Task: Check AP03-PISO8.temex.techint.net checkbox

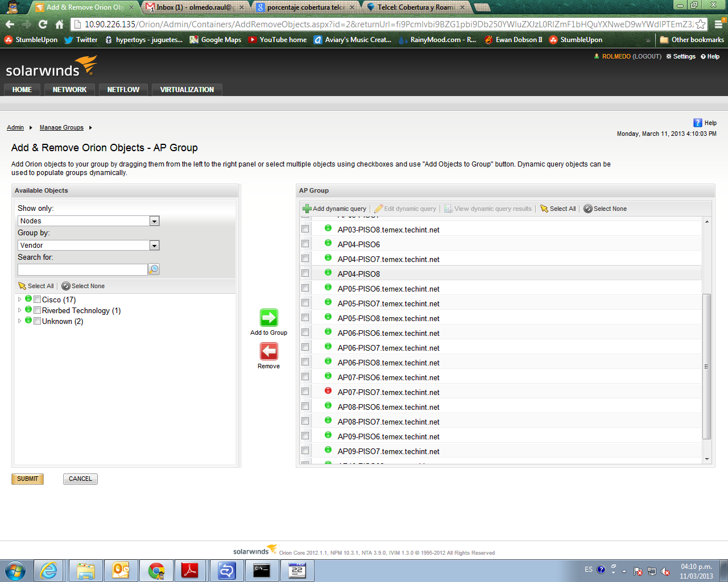Action: (x=305, y=229)
